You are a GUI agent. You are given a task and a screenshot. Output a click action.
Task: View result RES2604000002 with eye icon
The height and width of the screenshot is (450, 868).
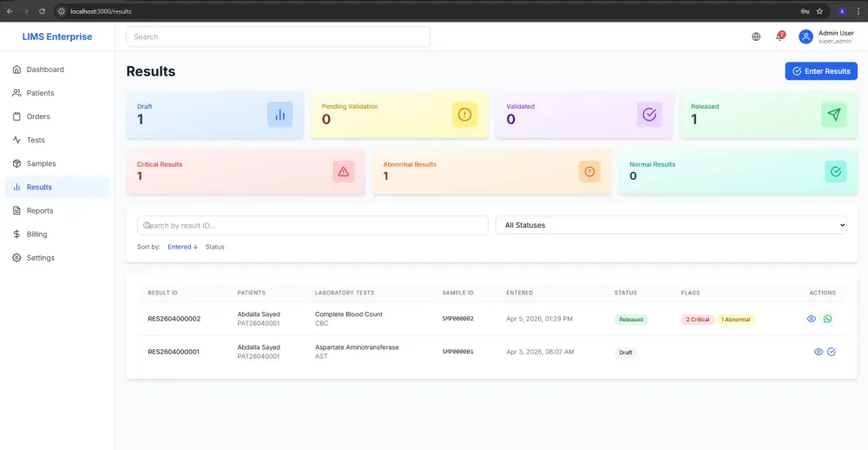click(x=811, y=319)
